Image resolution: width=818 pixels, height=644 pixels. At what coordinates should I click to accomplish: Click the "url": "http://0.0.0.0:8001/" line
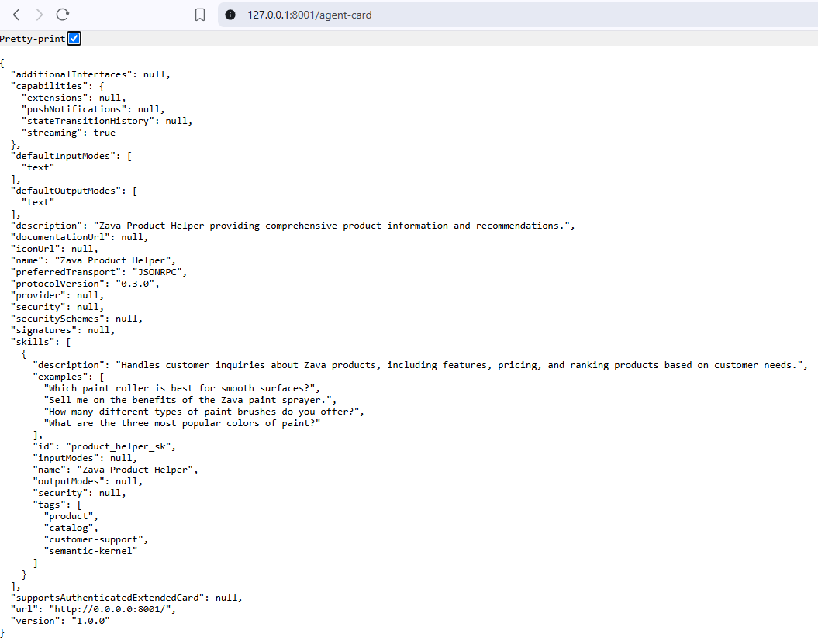point(93,609)
